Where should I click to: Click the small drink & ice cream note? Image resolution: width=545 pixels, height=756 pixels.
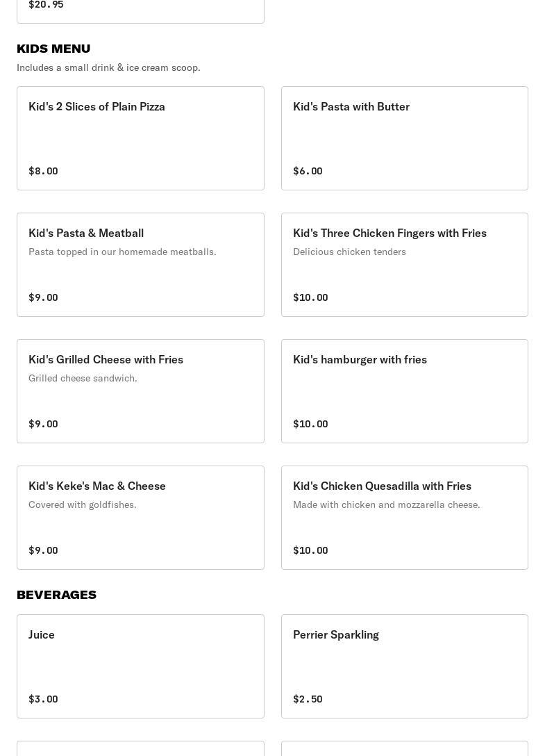tap(108, 67)
